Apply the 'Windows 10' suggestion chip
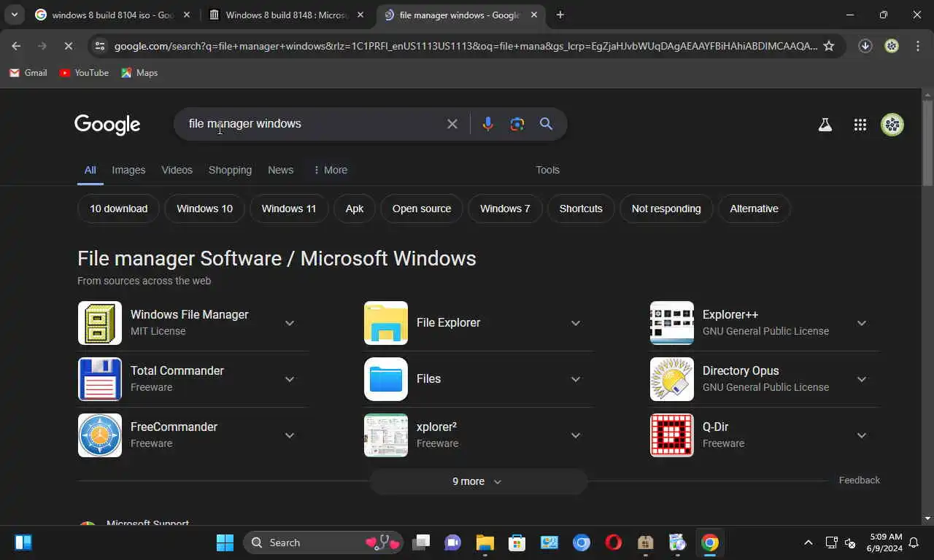This screenshot has height=560, width=934. [x=204, y=209]
